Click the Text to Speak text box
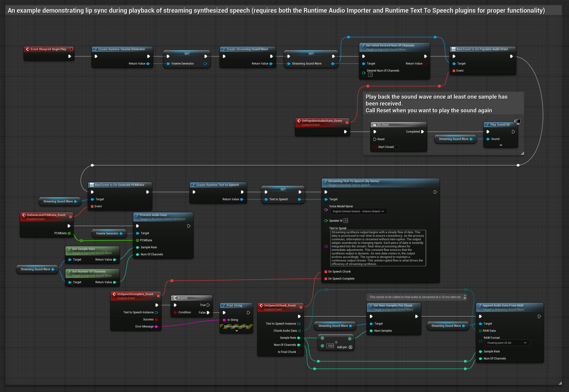Viewport: 569px width, 392px height. (378, 248)
